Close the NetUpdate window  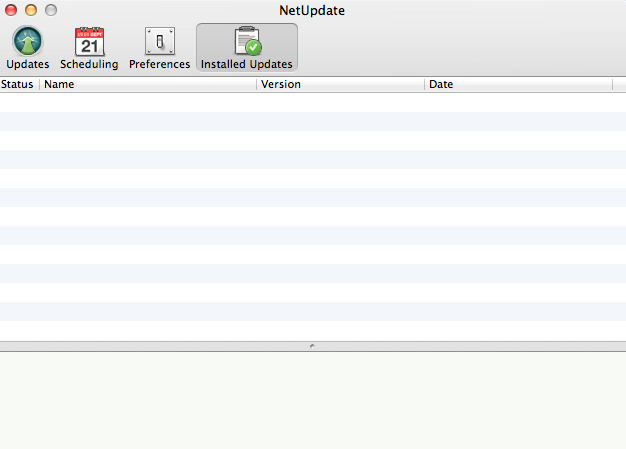(11, 10)
